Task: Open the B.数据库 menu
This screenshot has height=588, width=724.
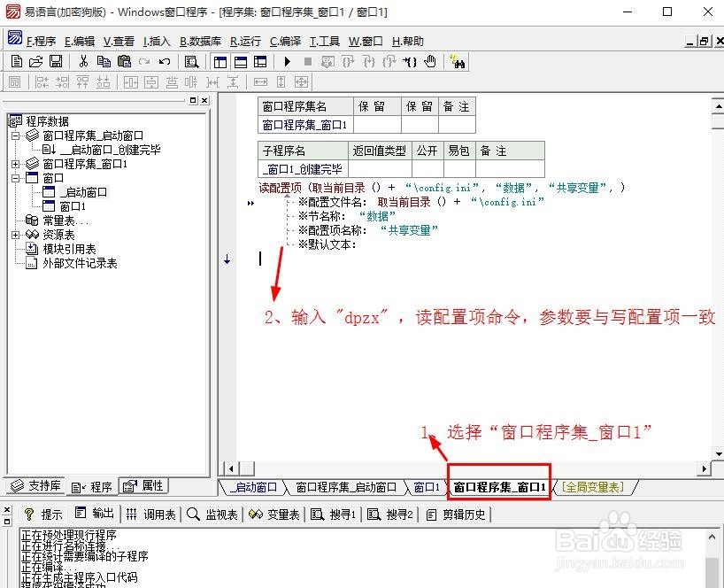Action: pos(200,42)
